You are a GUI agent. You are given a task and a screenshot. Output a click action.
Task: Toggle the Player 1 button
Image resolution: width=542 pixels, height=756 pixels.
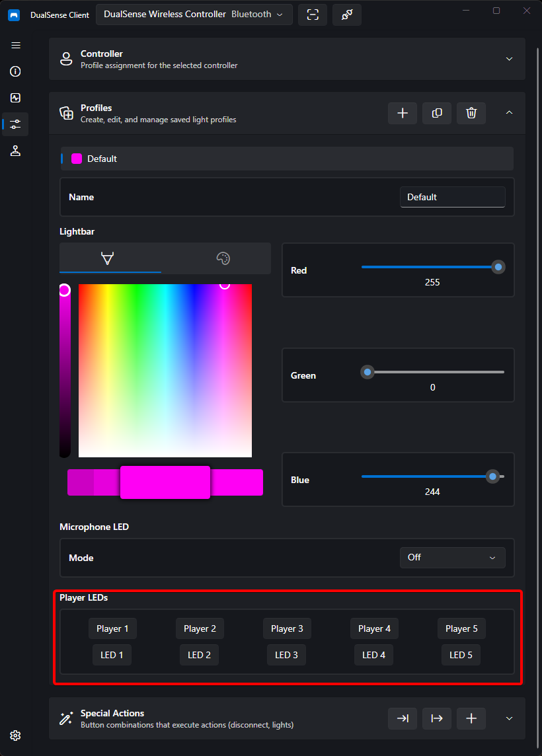[x=112, y=628]
